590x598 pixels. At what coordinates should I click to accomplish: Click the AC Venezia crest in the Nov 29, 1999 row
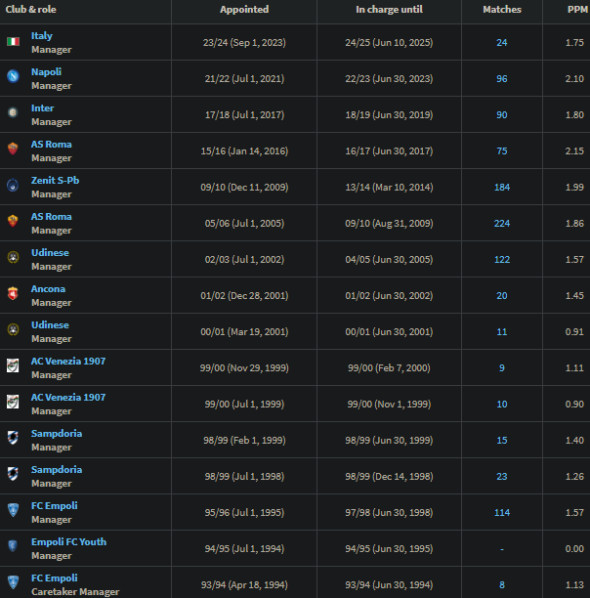coord(13,365)
